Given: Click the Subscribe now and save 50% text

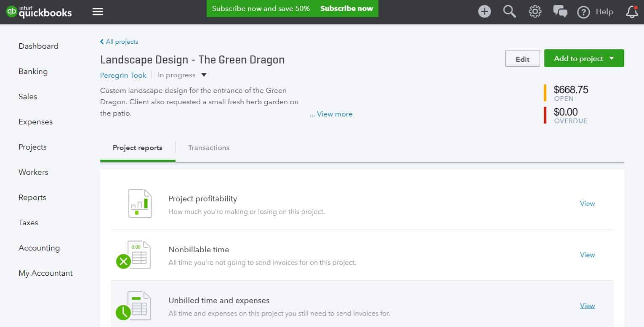Looking at the screenshot, I should point(261,8).
